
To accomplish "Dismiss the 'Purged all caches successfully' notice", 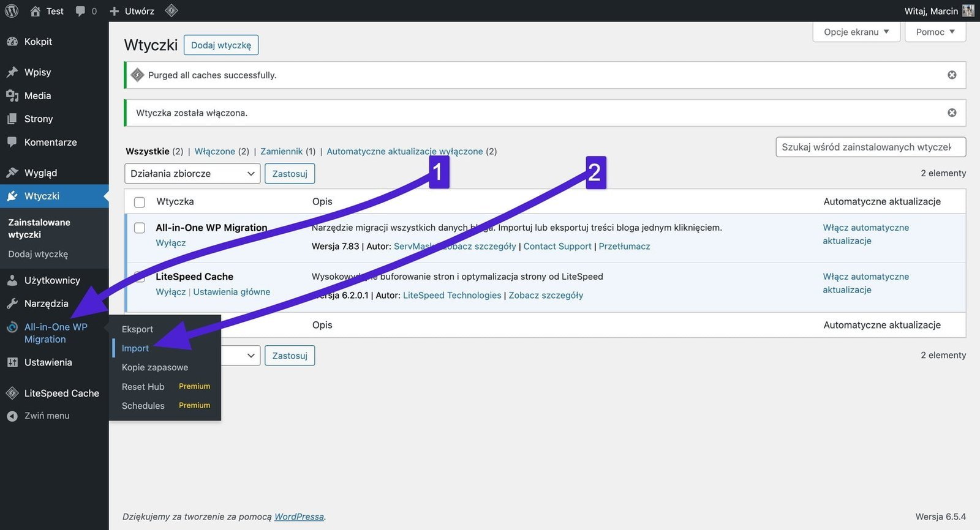I will coord(952,75).
